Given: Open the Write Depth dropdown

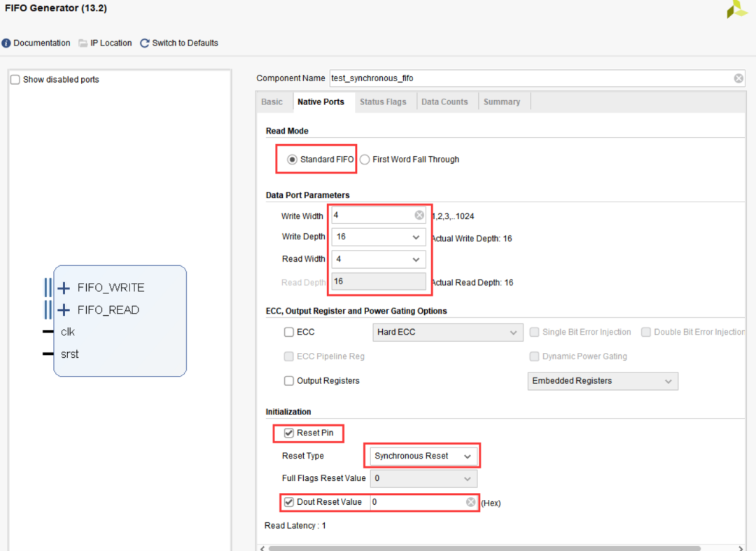Looking at the screenshot, I should [x=417, y=237].
